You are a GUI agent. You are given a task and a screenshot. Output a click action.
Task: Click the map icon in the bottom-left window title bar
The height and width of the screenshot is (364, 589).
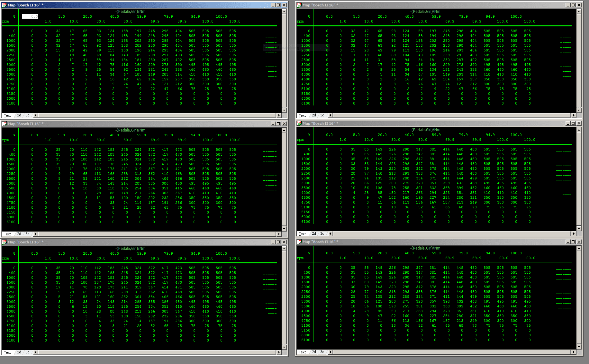click(x=5, y=242)
